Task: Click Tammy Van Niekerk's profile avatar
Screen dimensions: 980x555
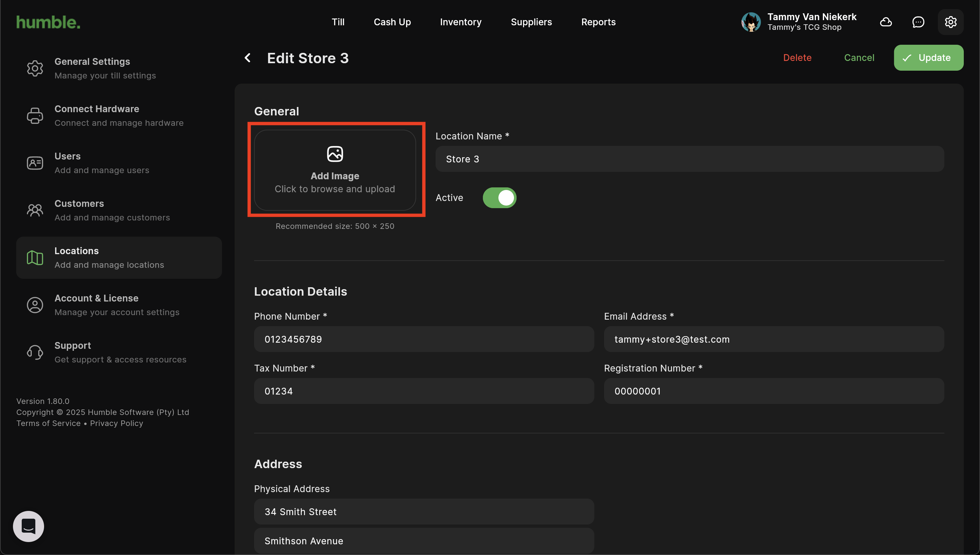Action: [x=751, y=22]
